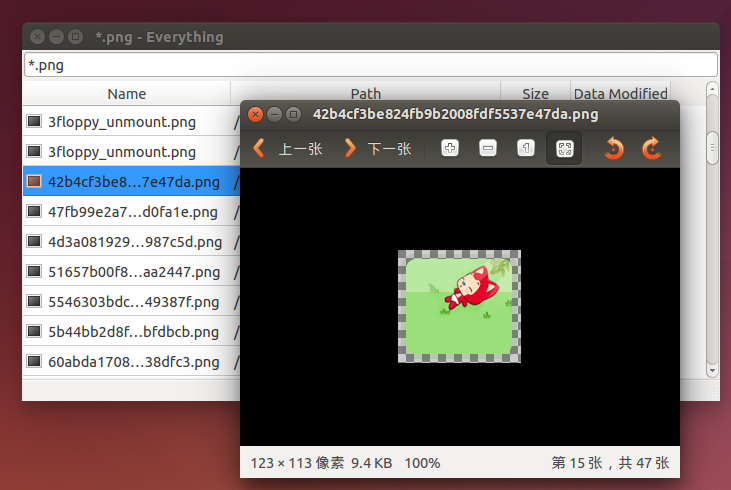Rotate image clockwise

tap(652, 149)
